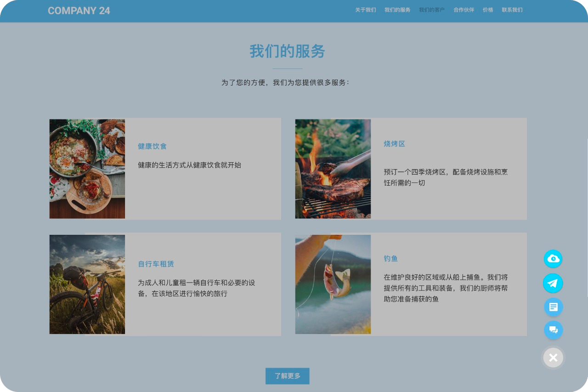Open the Telegram paper plane widget

553,283
